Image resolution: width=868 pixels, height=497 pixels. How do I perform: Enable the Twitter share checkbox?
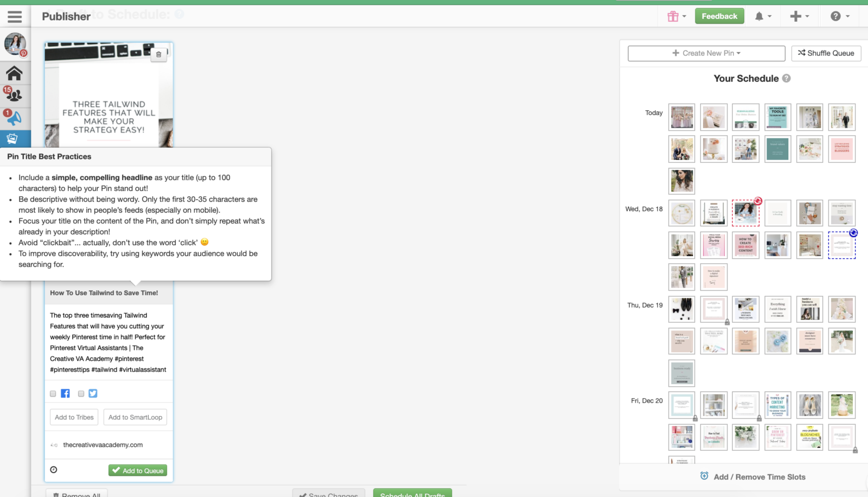tap(81, 394)
